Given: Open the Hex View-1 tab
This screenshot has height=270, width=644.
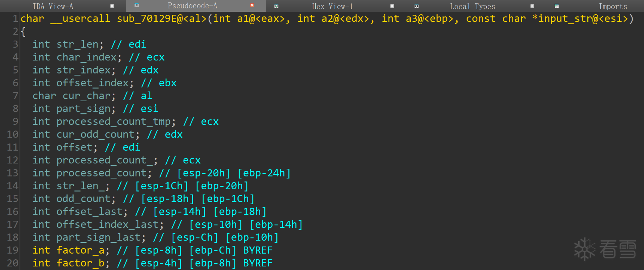Looking at the screenshot, I should pos(332,6).
